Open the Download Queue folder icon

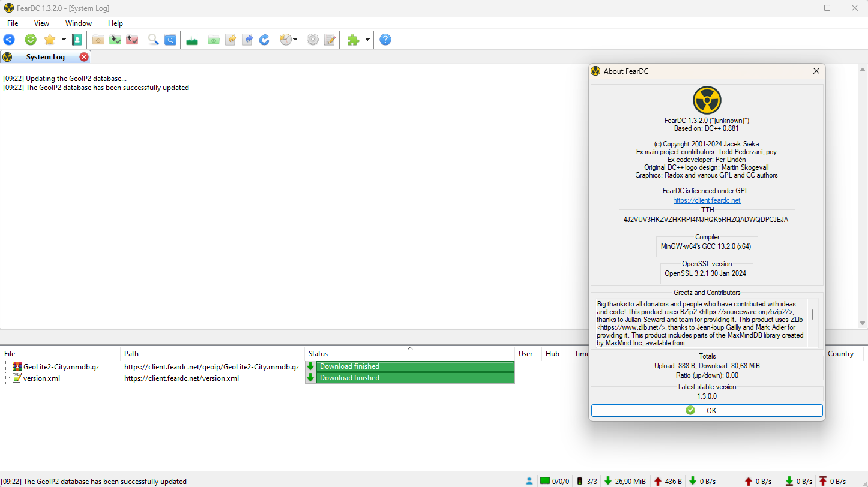click(98, 40)
